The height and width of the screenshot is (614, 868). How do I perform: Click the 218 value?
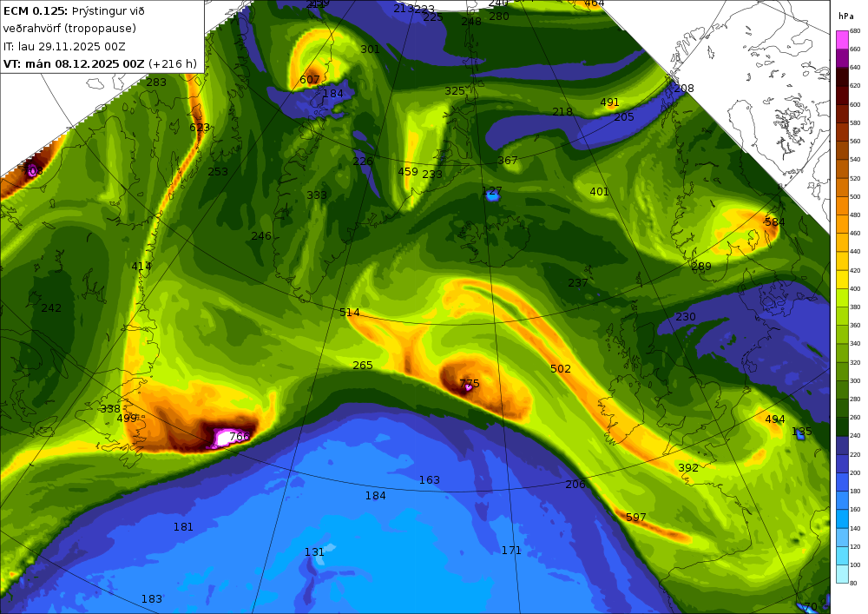[562, 112]
